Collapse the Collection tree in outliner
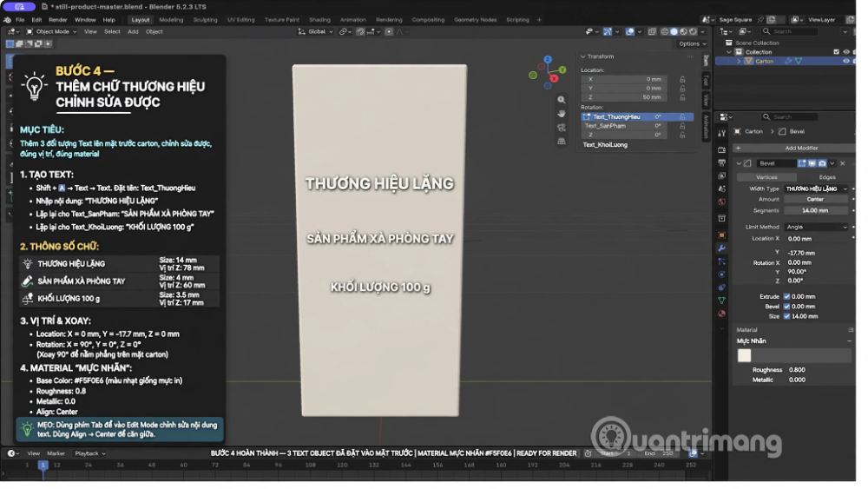868x489 pixels. [729, 52]
